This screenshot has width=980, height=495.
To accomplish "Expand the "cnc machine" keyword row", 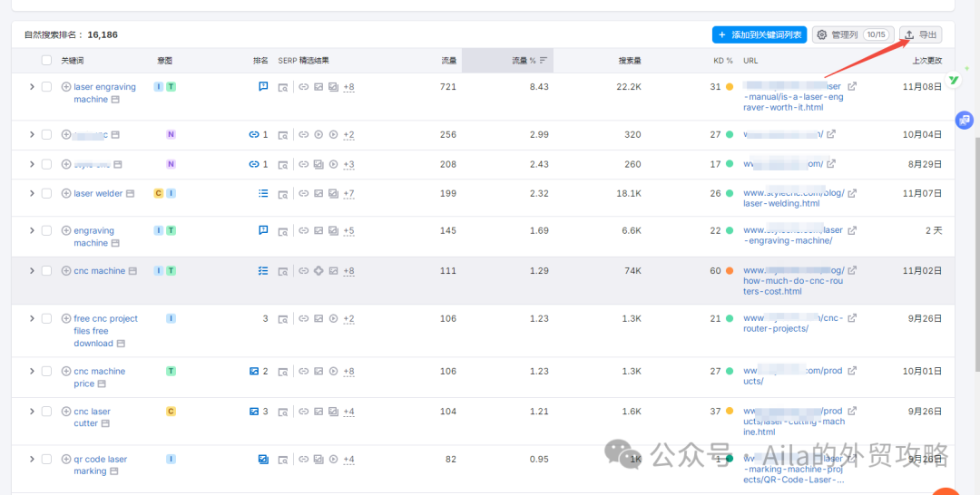I will click(32, 271).
